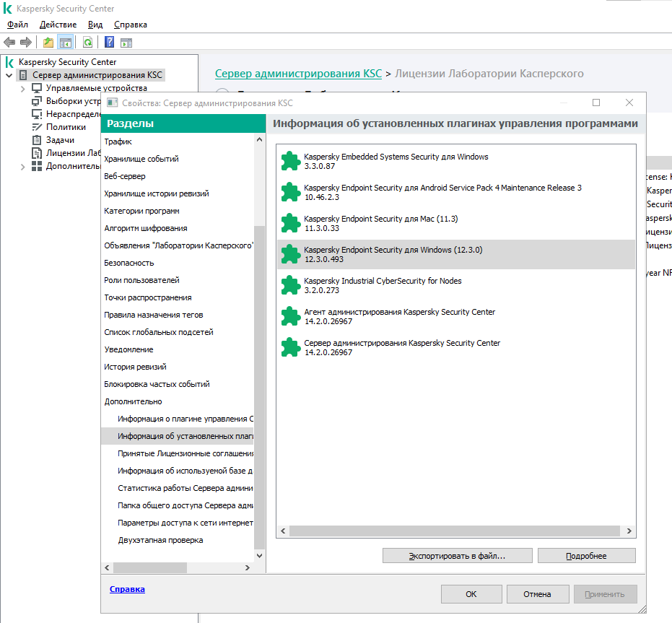Select the Веб-сервер section
Image resolution: width=672 pixels, height=623 pixels.
tap(178, 176)
